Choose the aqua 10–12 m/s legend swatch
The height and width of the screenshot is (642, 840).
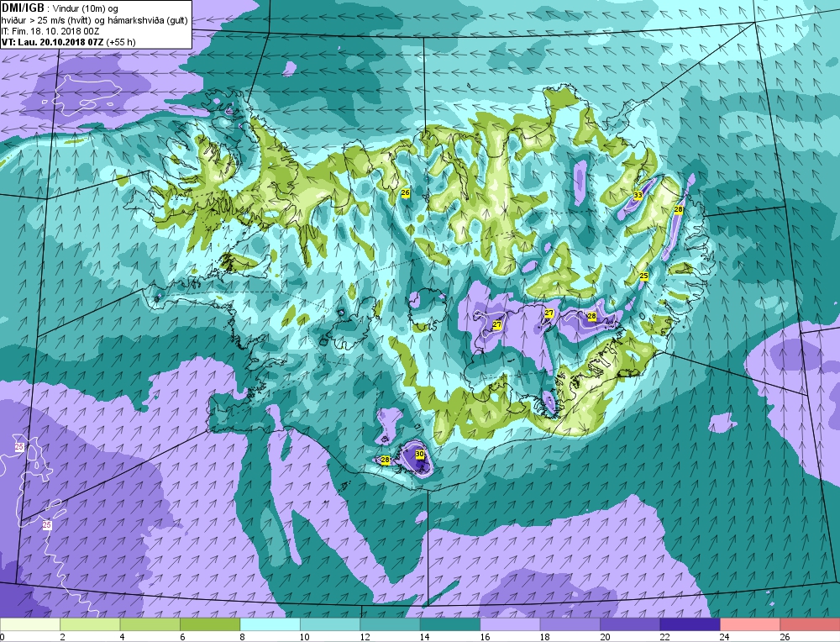click(330, 624)
